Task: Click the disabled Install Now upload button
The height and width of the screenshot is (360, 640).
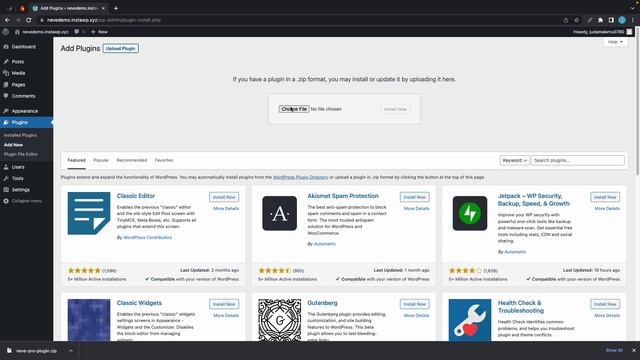Action: pyautogui.click(x=395, y=109)
